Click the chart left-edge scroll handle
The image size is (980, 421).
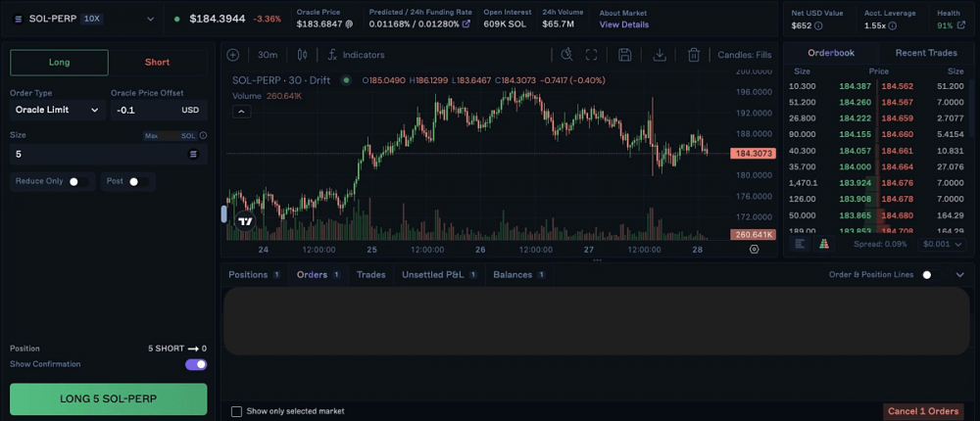click(223, 214)
